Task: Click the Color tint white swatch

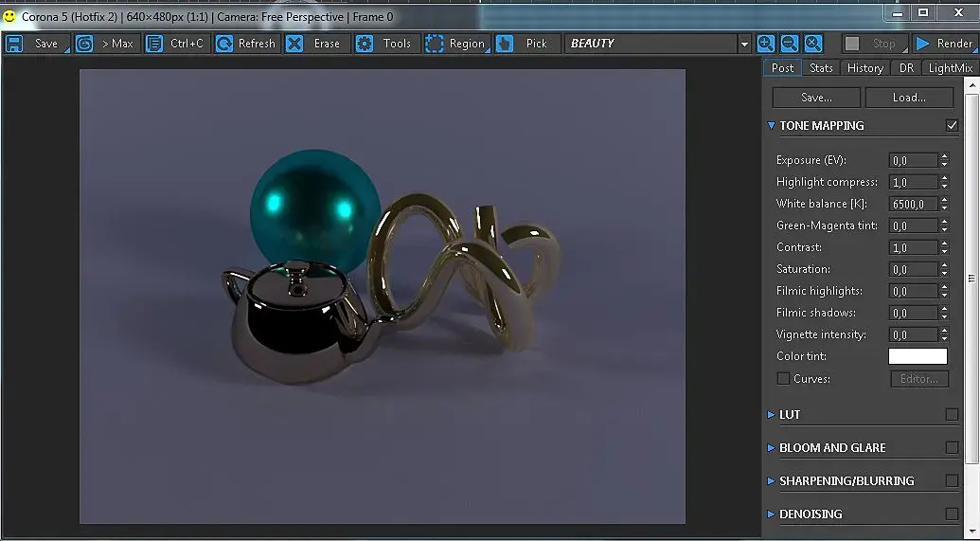Action: 918,356
